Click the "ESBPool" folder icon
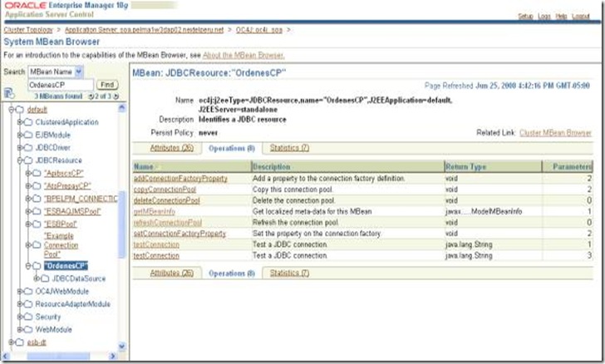The width and height of the screenshot is (605, 364). pos(37,224)
